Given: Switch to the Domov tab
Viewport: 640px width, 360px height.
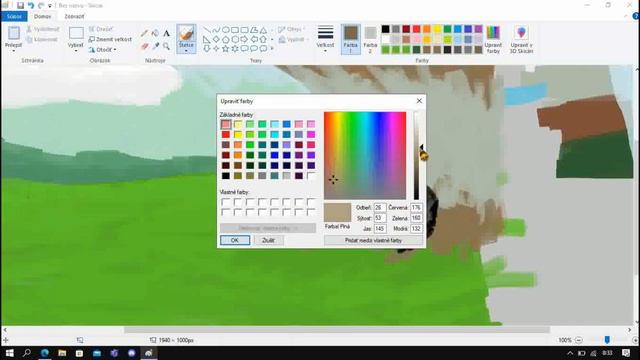Looking at the screenshot, I should pyautogui.click(x=42, y=16).
